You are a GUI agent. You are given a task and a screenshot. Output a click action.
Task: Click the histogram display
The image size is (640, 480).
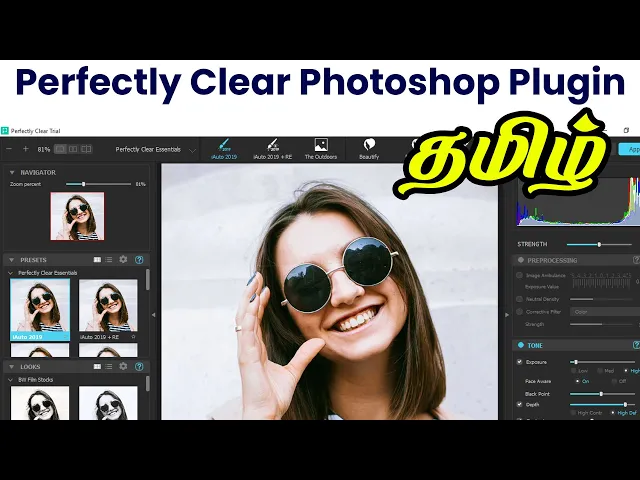578,202
